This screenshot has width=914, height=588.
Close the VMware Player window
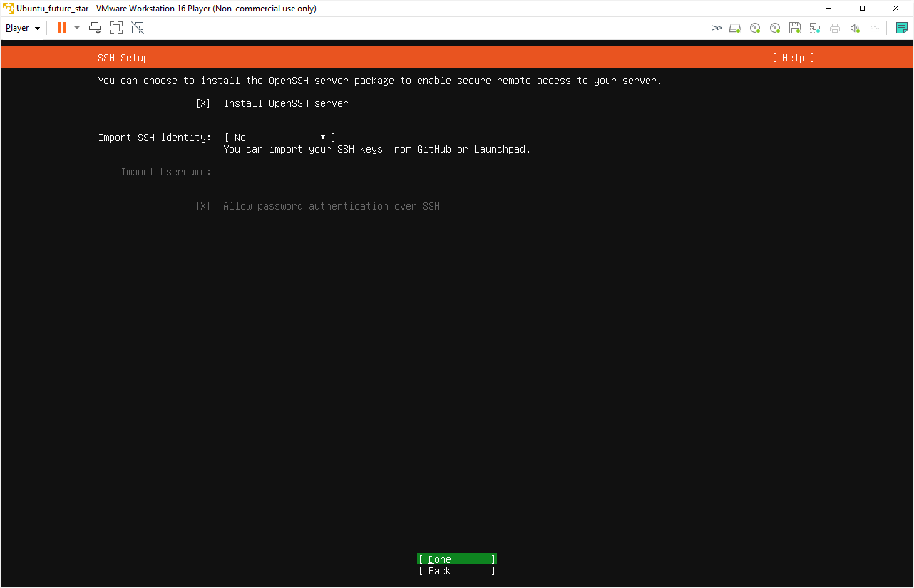coord(895,9)
